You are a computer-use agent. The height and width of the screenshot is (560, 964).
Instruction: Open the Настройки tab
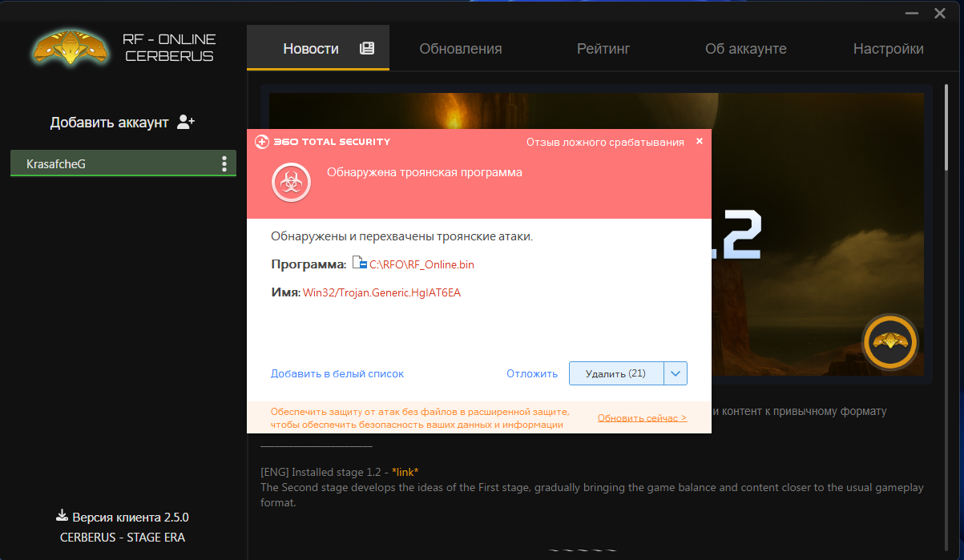point(888,49)
